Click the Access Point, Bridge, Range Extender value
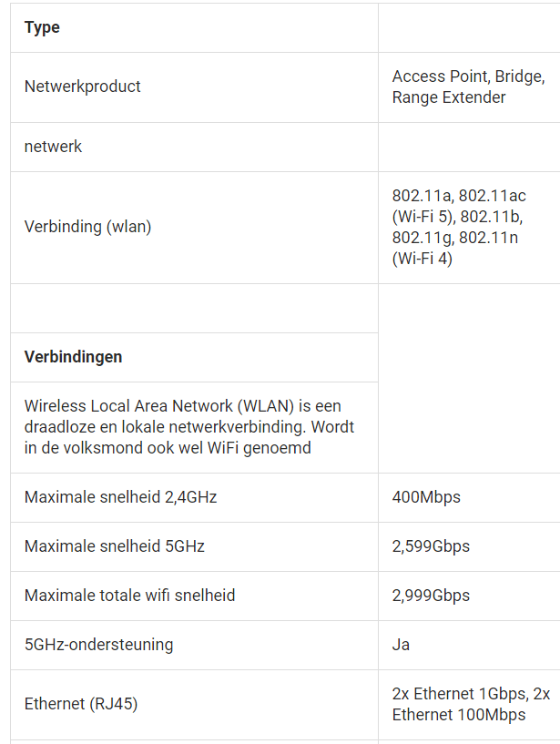 coord(468,87)
